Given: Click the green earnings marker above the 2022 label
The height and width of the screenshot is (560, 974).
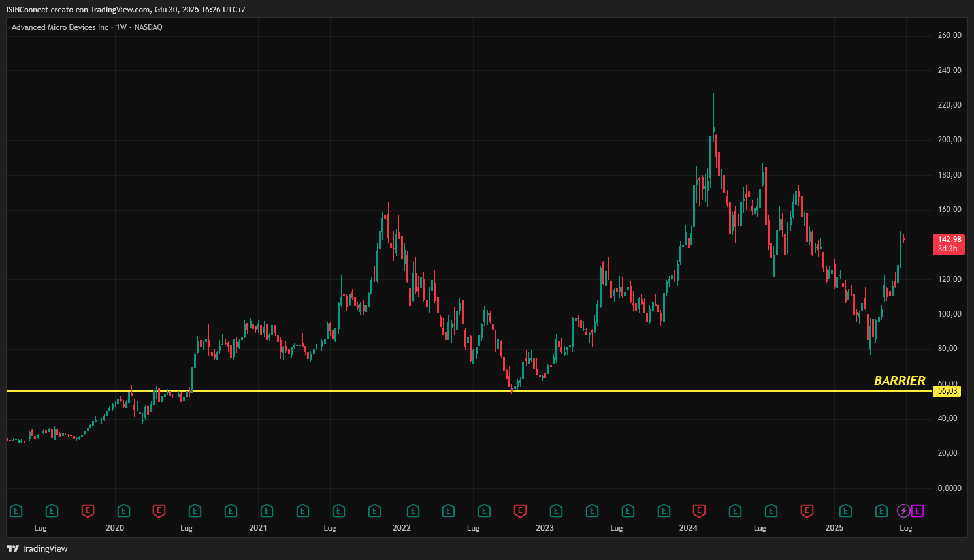Looking at the screenshot, I should point(413,510).
